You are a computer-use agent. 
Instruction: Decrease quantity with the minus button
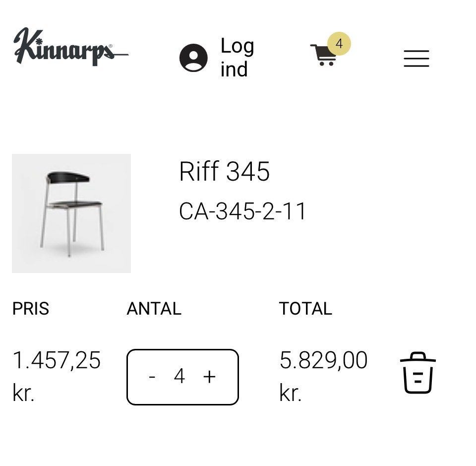click(152, 377)
